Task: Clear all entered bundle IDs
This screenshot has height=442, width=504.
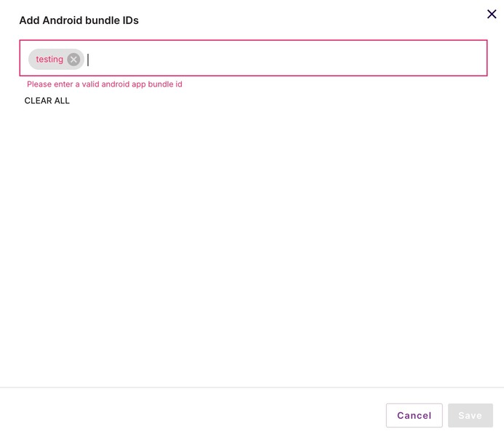Action: [47, 100]
